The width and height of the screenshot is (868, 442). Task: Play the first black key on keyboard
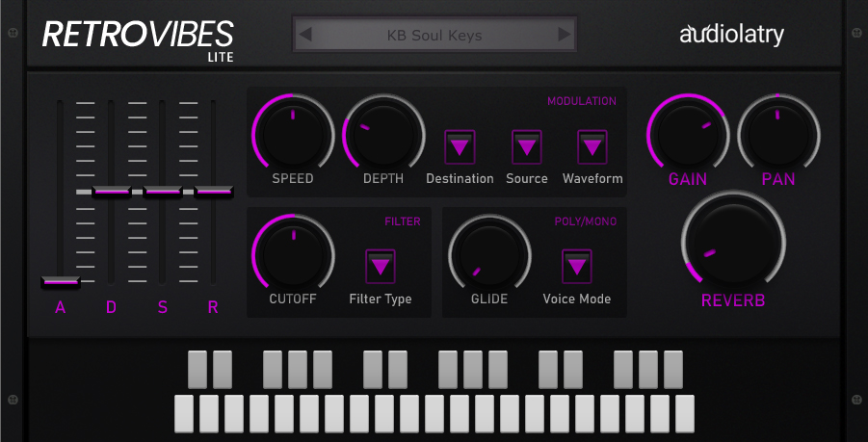point(197,369)
